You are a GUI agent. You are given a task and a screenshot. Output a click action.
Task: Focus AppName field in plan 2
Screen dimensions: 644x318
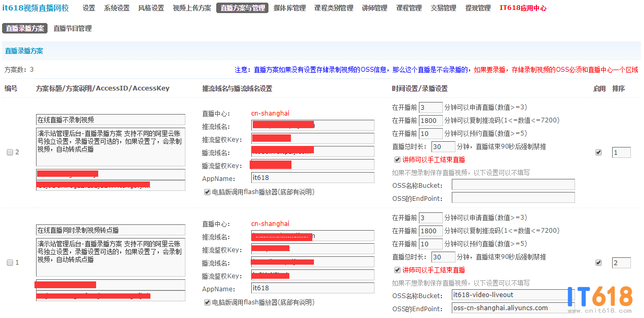click(x=313, y=178)
